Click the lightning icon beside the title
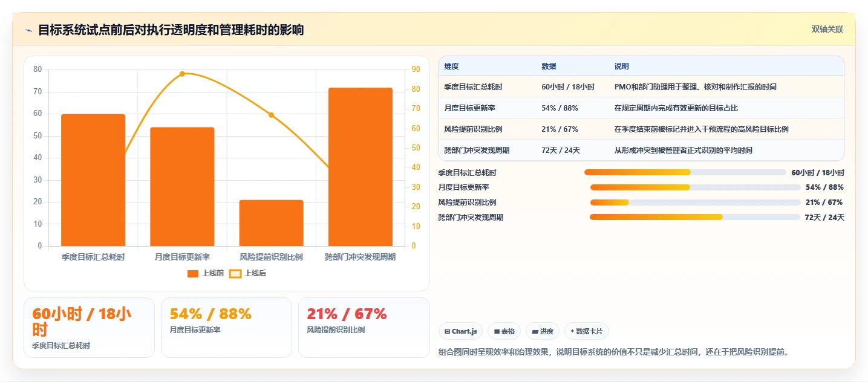Screen dimensions: 868x382 pos(28,30)
